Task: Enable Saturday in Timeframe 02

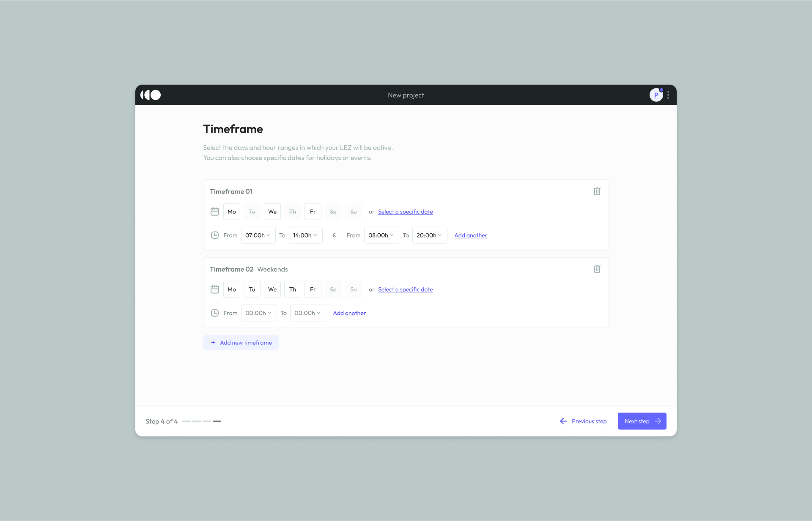Action: [x=333, y=289]
